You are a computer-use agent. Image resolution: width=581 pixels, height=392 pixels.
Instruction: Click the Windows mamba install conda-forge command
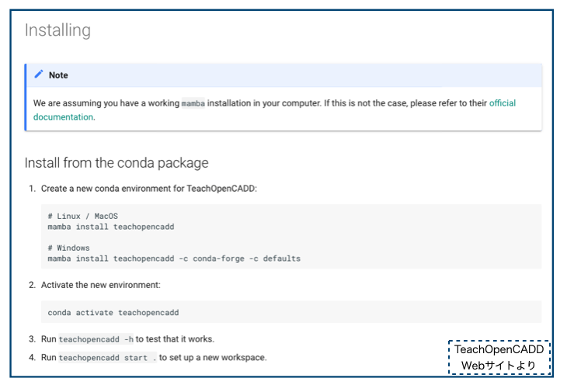click(173, 258)
